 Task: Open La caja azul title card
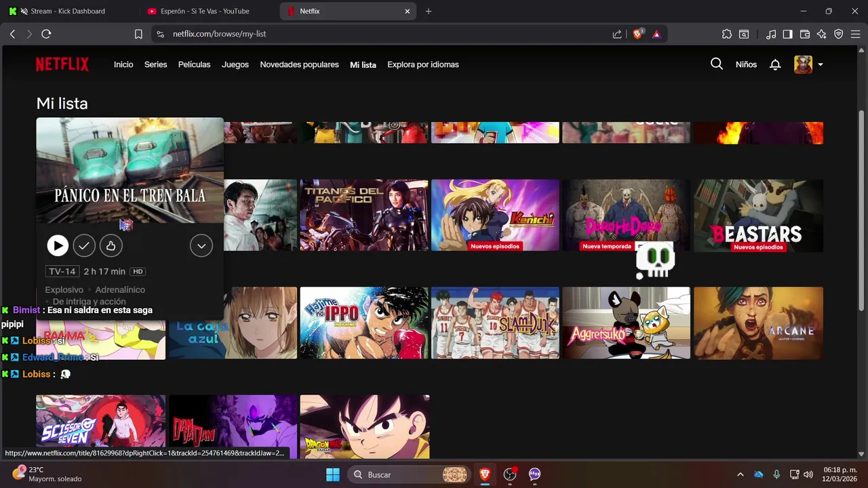pos(233,323)
